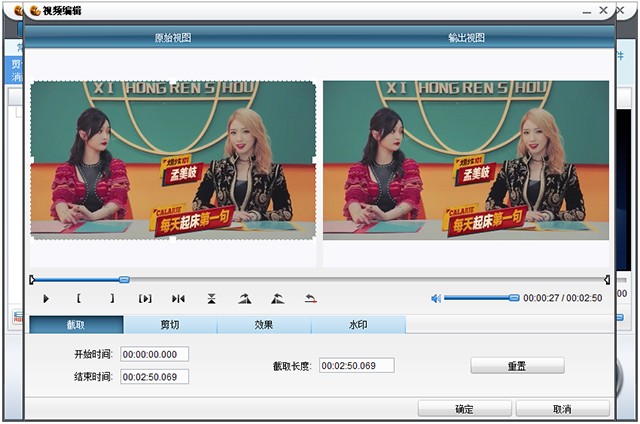Click the timeline end marker
Image resolution: width=640 pixels, height=424 pixels.
point(607,280)
